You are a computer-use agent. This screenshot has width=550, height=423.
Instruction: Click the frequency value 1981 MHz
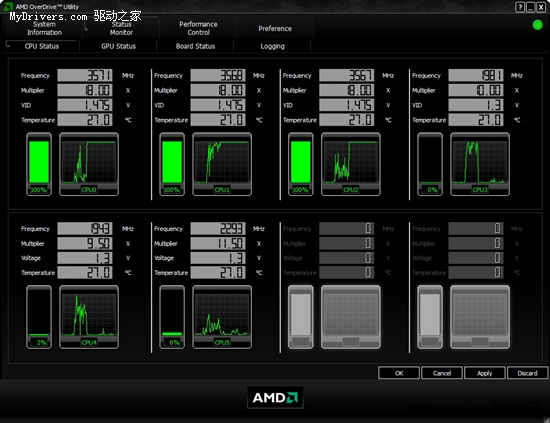click(x=476, y=75)
